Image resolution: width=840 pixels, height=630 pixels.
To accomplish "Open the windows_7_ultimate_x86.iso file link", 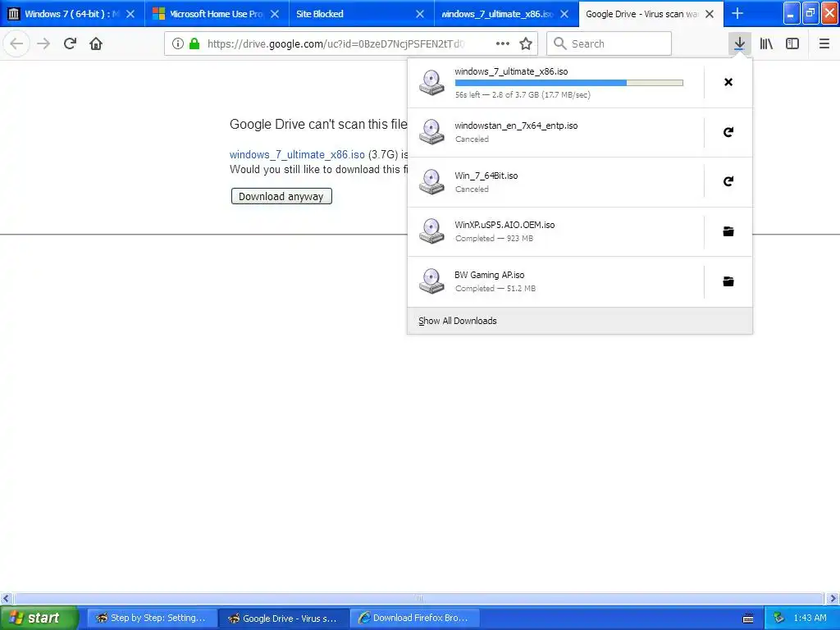I will pos(297,155).
